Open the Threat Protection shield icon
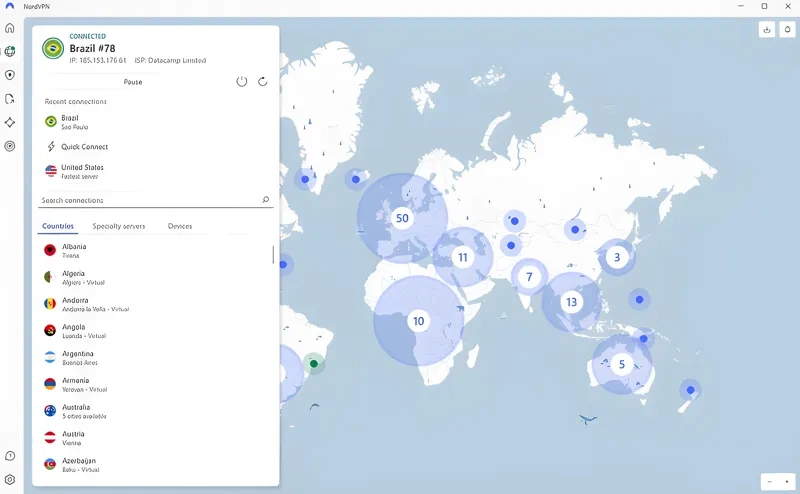The height and width of the screenshot is (494, 800). 10,75
